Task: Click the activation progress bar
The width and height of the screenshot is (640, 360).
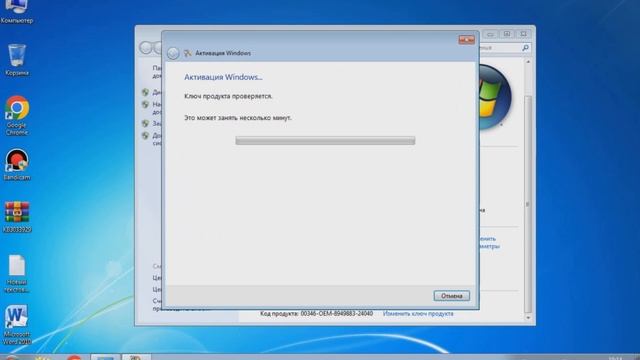Action: pos(325,140)
